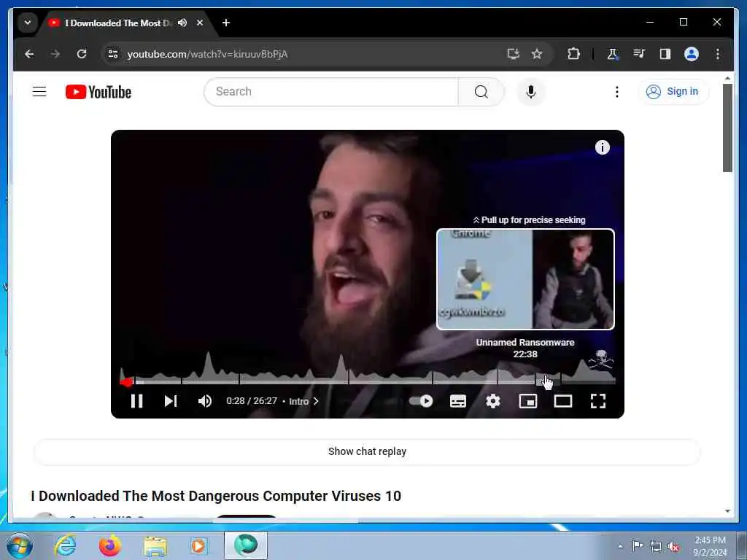Pause the YouTube video

[136, 401]
